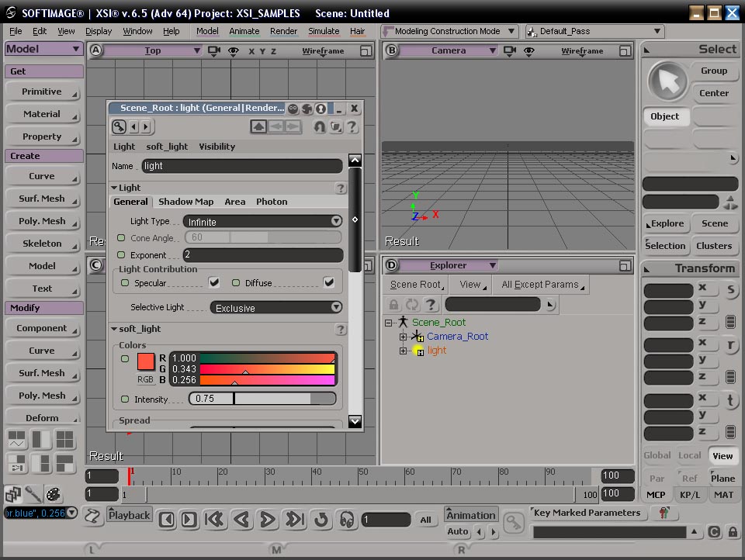Click the camera icon in Top viewport
The height and width of the screenshot is (560, 745).
[214, 51]
